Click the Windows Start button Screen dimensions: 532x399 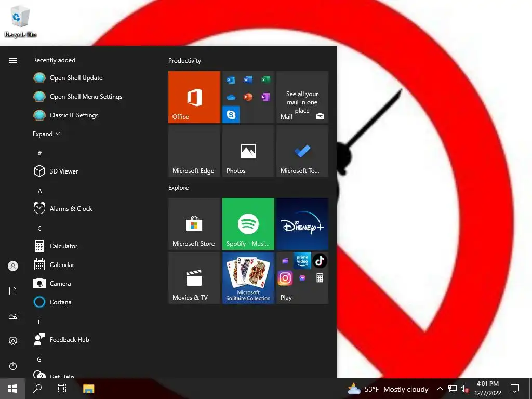12,389
